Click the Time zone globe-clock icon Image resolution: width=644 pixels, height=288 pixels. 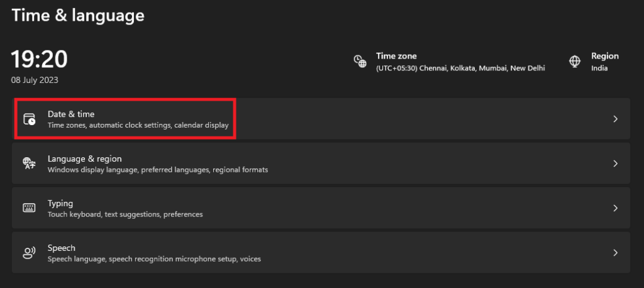360,61
